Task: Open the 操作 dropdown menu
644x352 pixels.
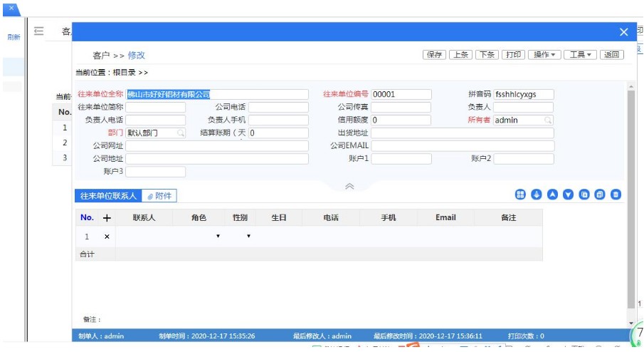Action: click(546, 55)
